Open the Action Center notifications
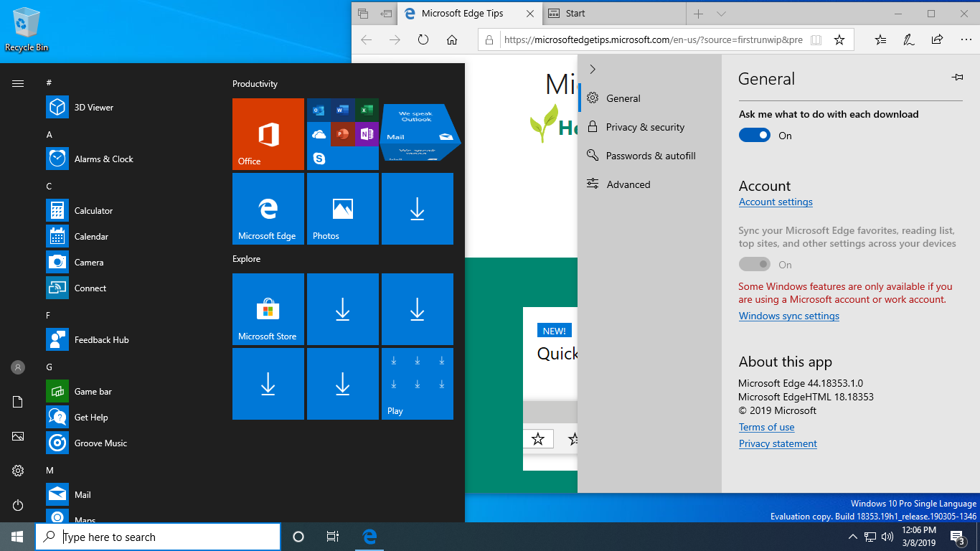This screenshot has height=551, width=980. (957, 537)
